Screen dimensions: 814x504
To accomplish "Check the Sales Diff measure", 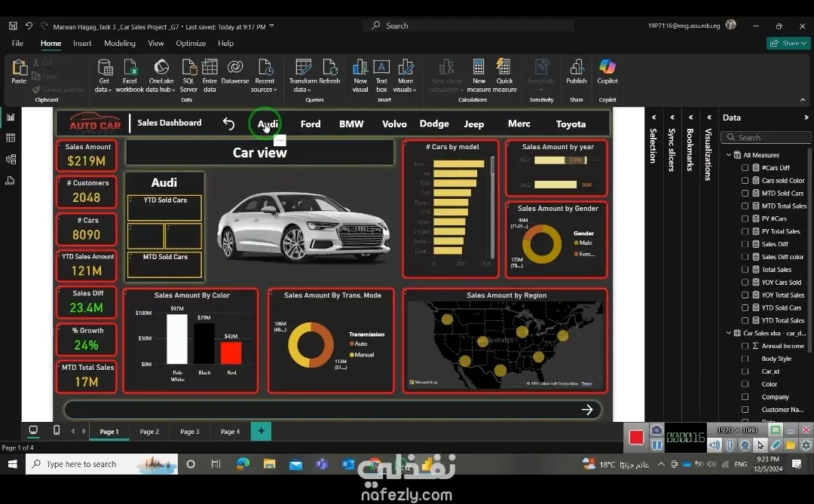I will click(745, 244).
